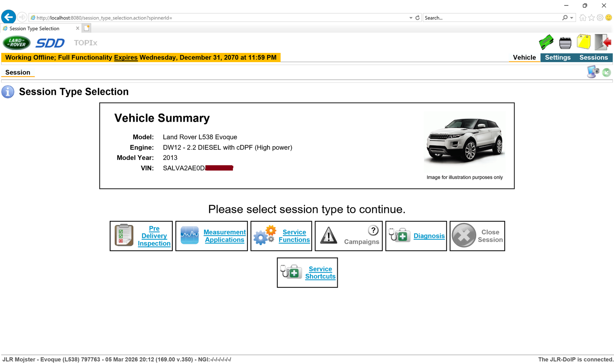The width and height of the screenshot is (614, 364).
Task: Switch to the Settings tab
Action: 557,57
